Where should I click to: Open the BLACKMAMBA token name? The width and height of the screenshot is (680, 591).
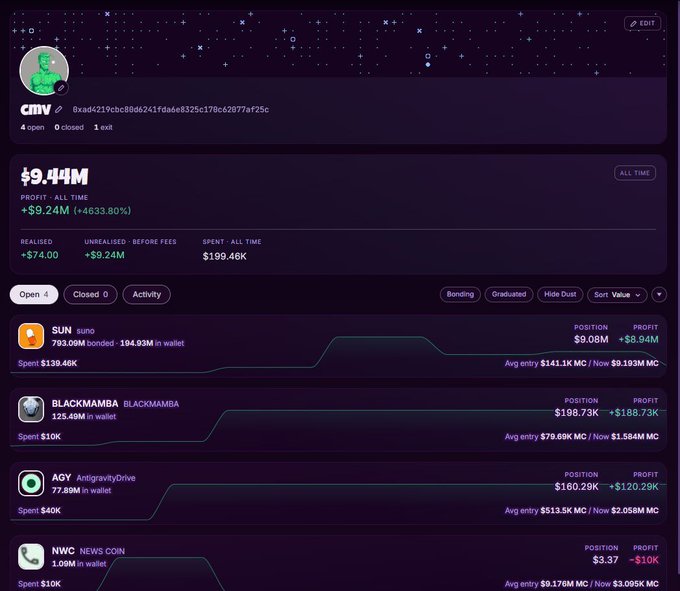pos(85,404)
